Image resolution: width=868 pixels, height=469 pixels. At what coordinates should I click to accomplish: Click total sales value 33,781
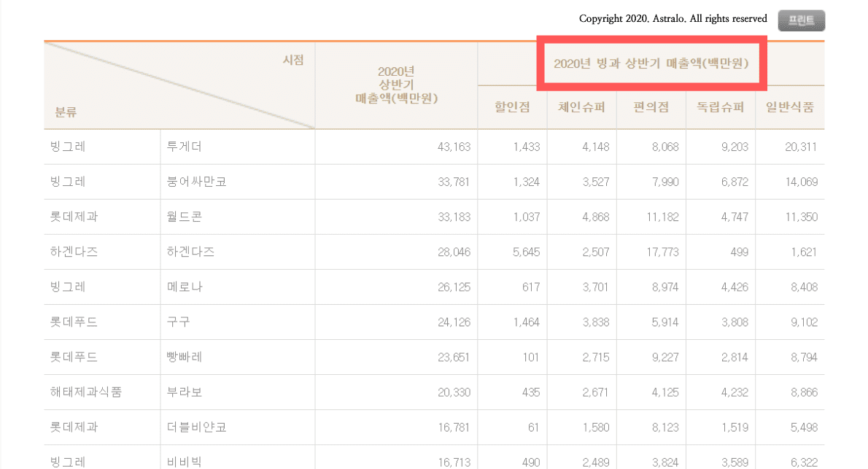coord(454,182)
